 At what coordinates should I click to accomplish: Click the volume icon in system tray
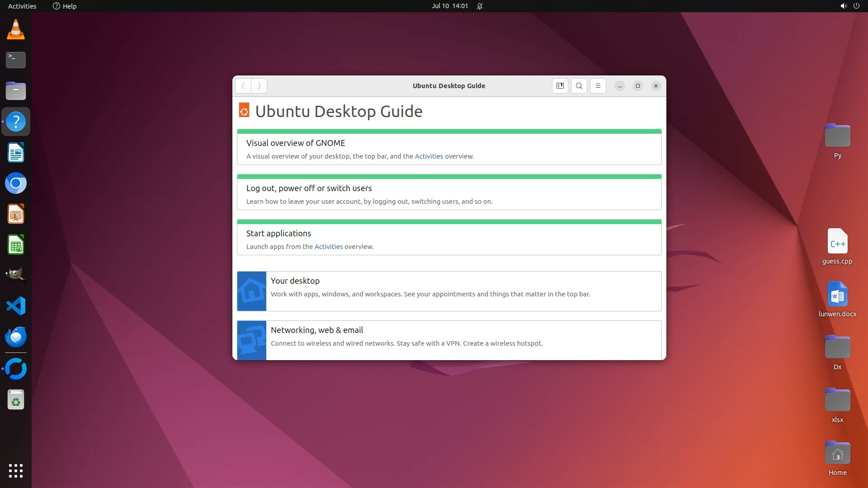point(843,6)
